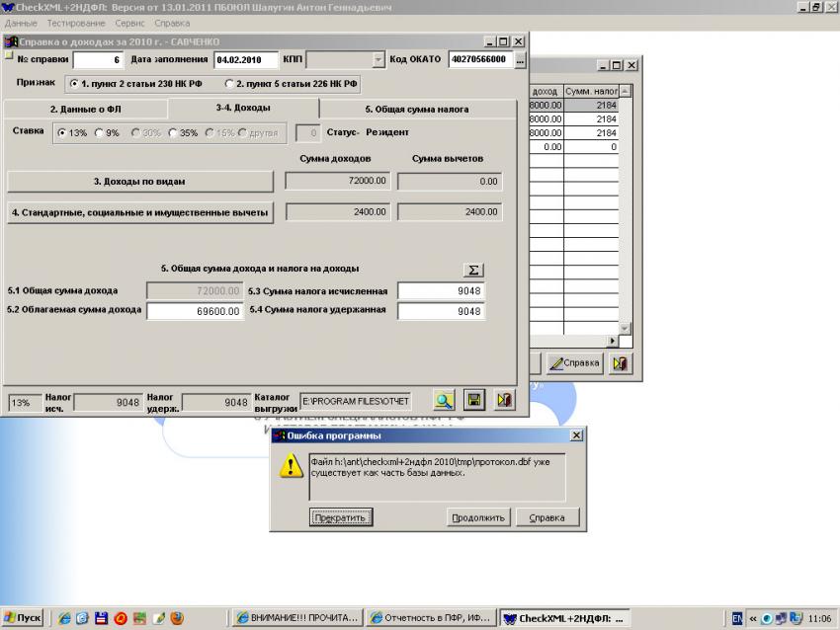Click the exit door icon in income form
This screenshot has width=840, height=630.
(x=504, y=400)
